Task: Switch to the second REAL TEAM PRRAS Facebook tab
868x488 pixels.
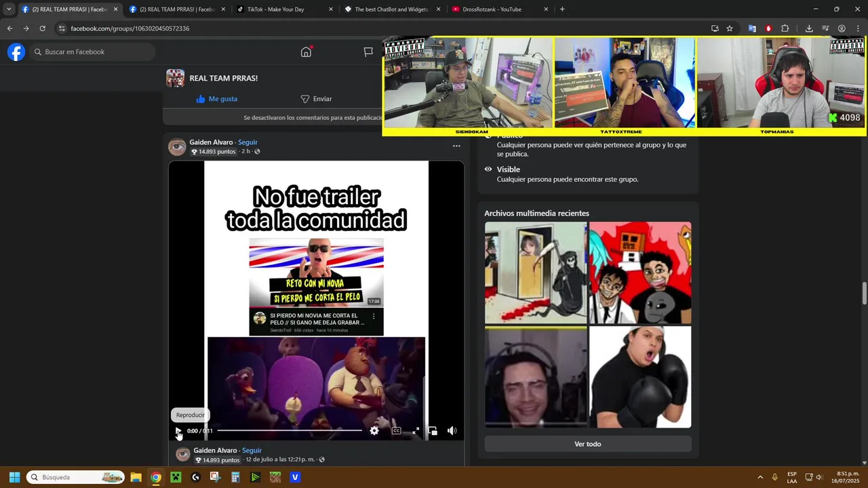Action: (x=176, y=9)
